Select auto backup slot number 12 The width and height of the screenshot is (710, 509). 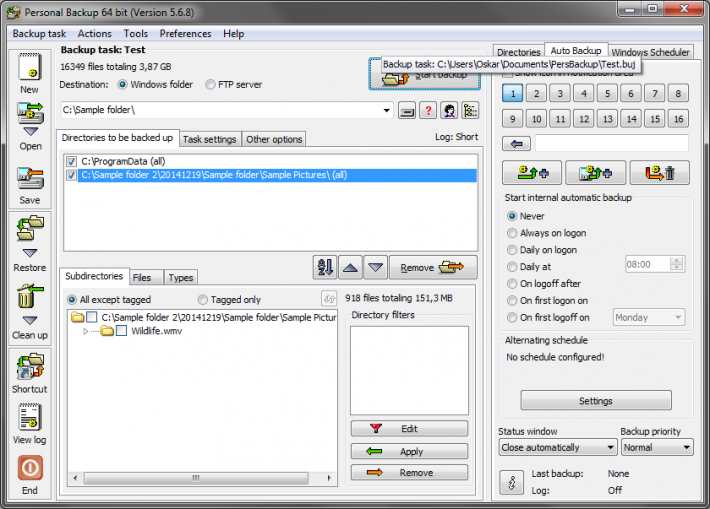pos(584,119)
